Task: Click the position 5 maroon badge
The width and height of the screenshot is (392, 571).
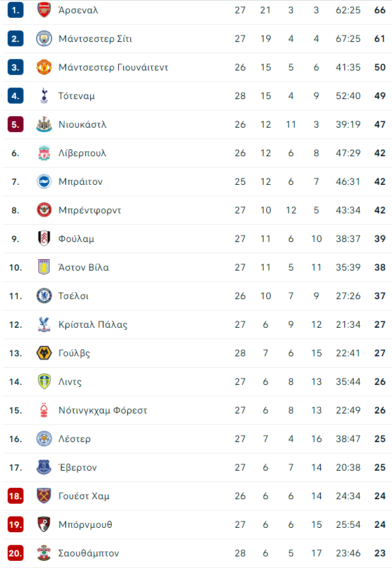Action: [15, 124]
